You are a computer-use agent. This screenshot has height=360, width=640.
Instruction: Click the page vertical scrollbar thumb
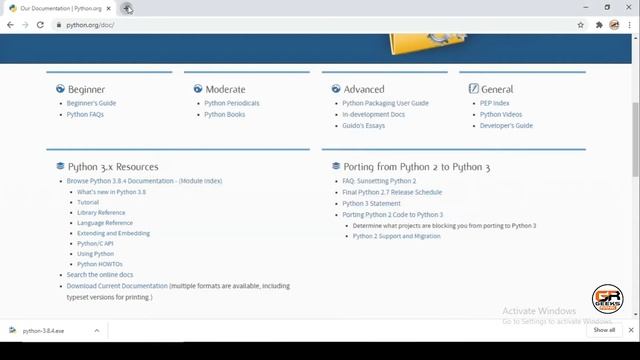636,140
